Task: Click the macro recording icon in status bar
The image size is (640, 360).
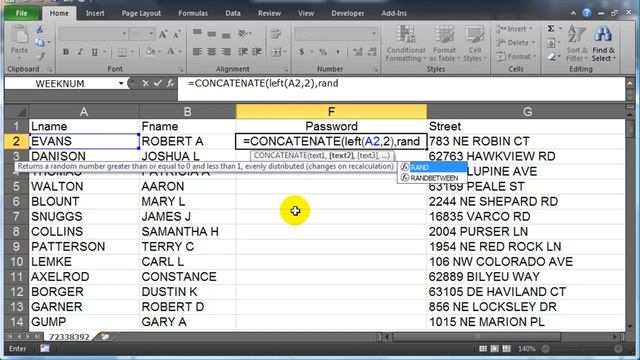Action: click(x=44, y=349)
